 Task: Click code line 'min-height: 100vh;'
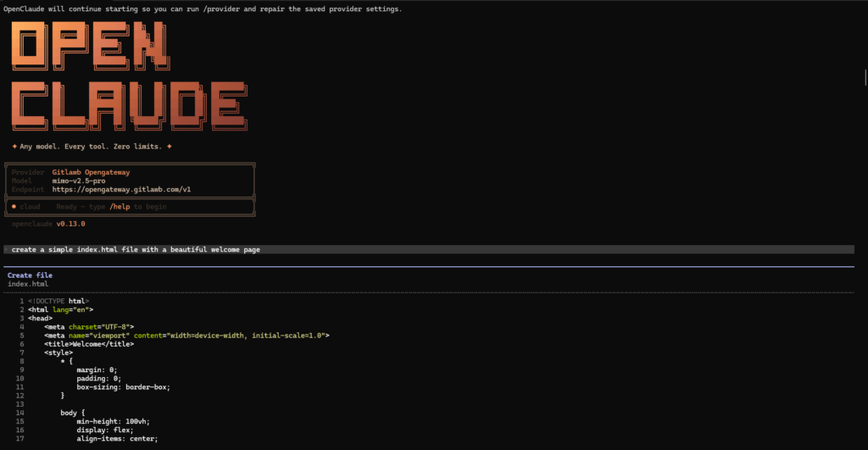click(113, 421)
